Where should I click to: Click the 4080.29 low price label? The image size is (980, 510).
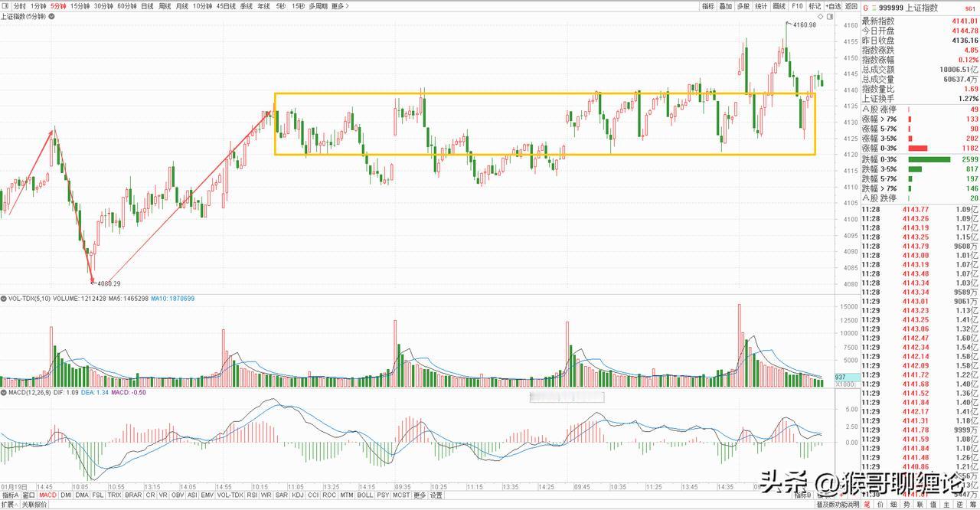(108, 283)
